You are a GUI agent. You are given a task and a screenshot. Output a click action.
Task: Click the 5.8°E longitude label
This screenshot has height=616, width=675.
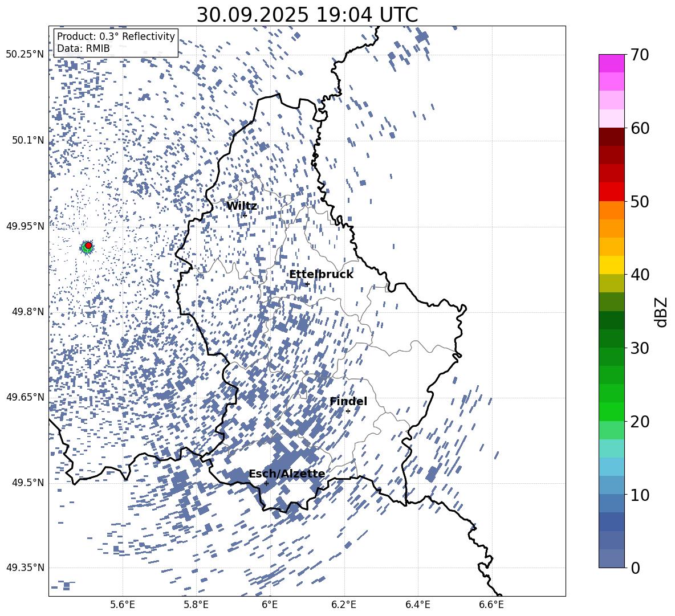click(x=196, y=605)
